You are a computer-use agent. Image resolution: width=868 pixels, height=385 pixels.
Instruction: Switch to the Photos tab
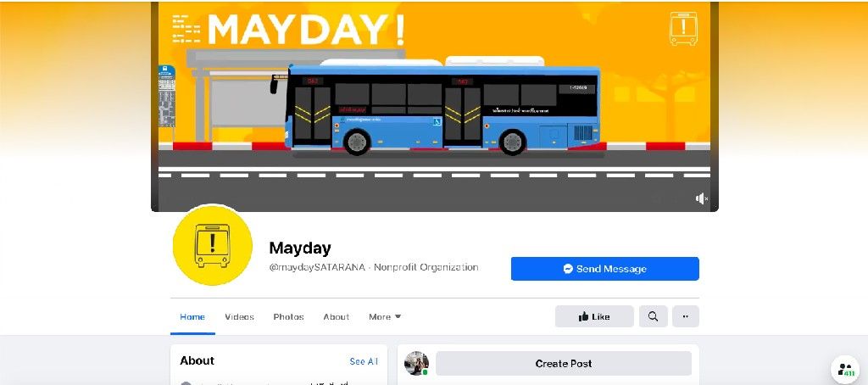point(288,317)
